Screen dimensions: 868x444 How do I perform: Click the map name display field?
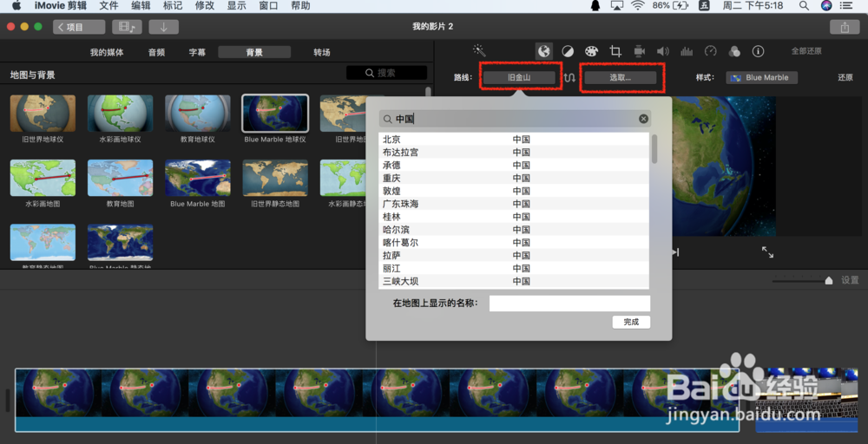coord(569,303)
